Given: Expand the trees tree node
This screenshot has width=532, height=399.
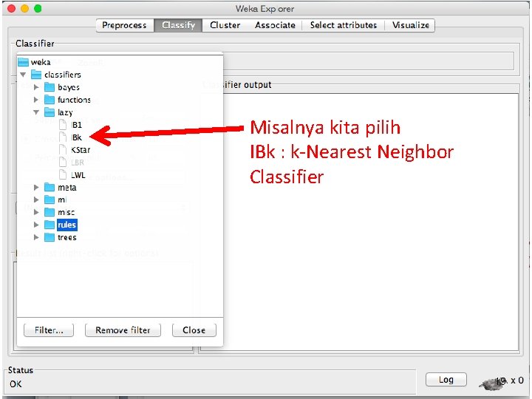Looking at the screenshot, I should click(36, 237).
